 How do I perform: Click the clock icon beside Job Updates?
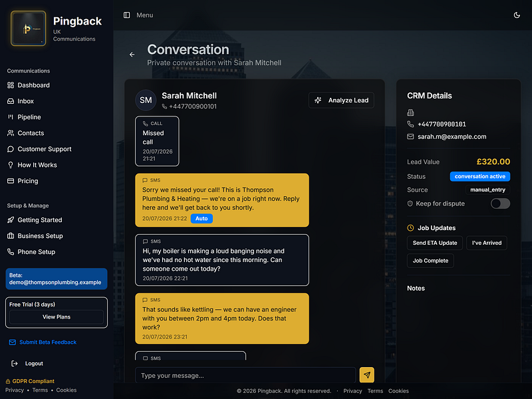(x=410, y=228)
